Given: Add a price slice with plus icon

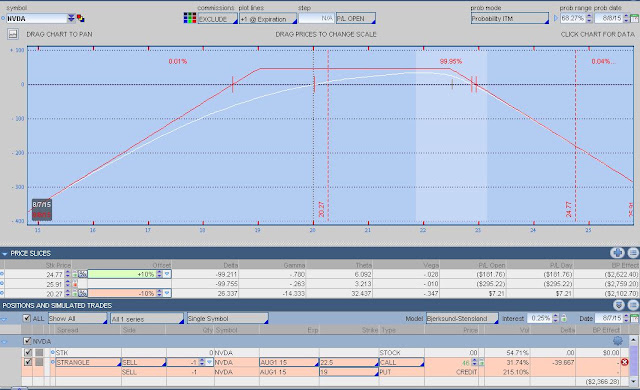Looking at the screenshot, I should [x=617, y=253].
